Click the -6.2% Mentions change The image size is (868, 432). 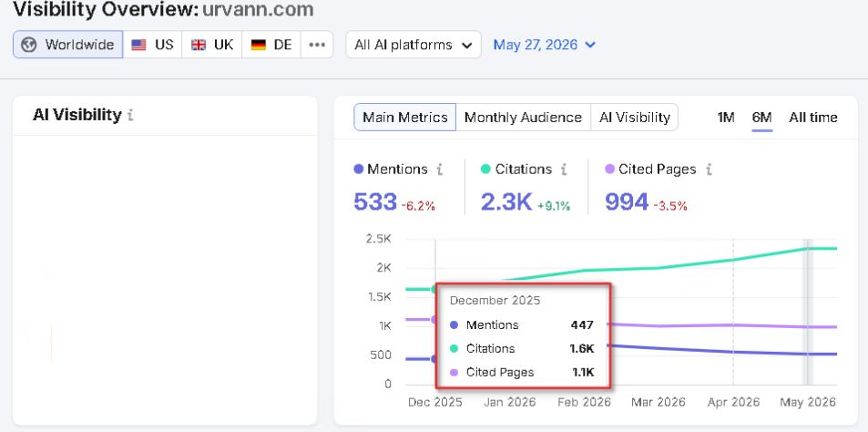[418, 206]
